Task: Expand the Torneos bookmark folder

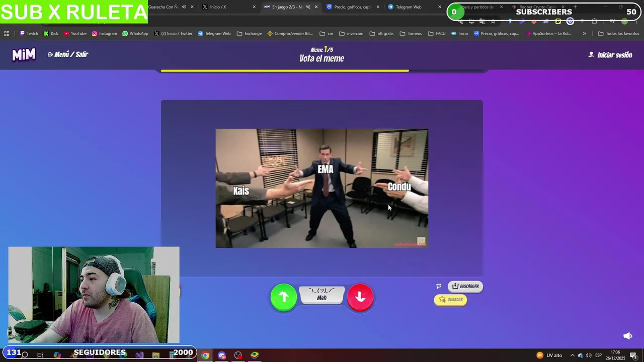Action: point(411,34)
